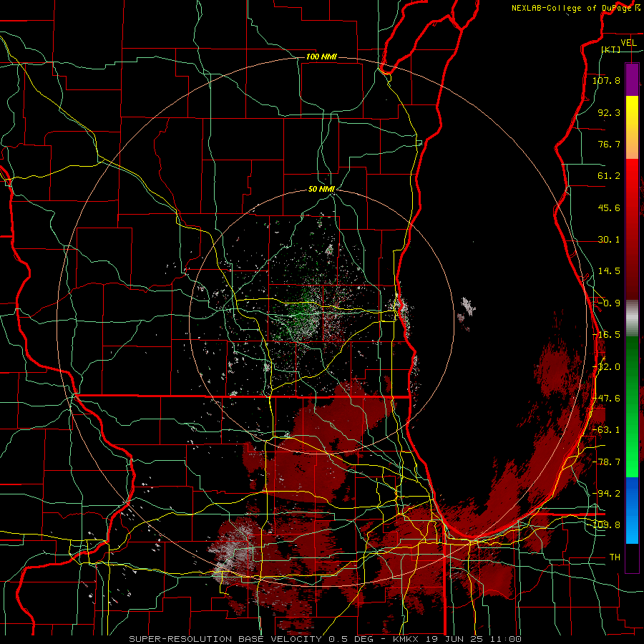Click the -47.6 velocity scale value
Viewport: 644px width, 644px height.
(x=606, y=399)
